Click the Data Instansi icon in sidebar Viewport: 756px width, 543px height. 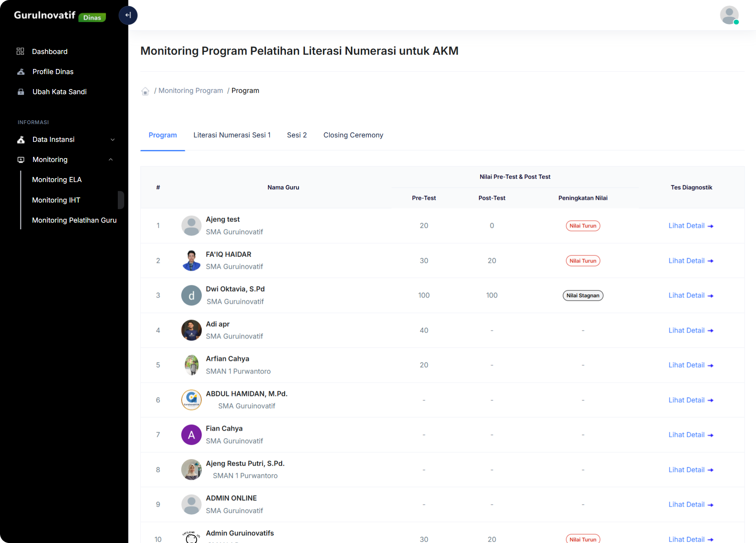[21, 139]
